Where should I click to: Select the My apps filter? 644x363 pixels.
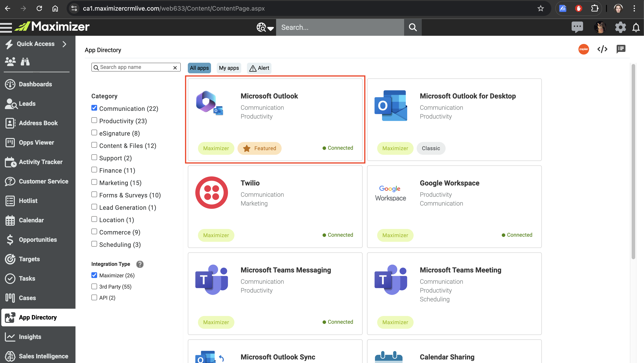coord(229,68)
